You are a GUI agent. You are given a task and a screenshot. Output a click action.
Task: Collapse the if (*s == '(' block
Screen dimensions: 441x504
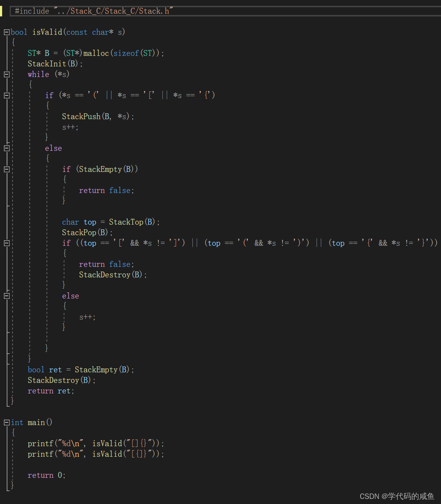(x=7, y=95)
